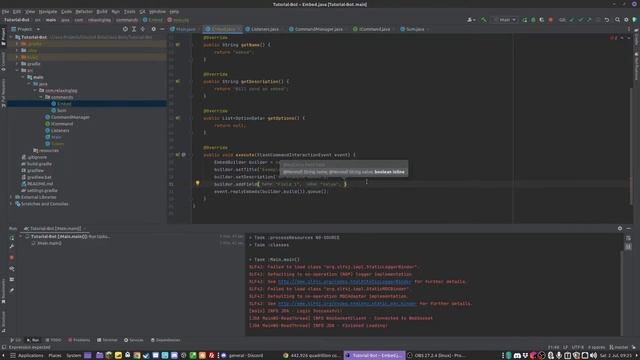Open IDE settings gear in the top toolbar

tap(626, 20)
